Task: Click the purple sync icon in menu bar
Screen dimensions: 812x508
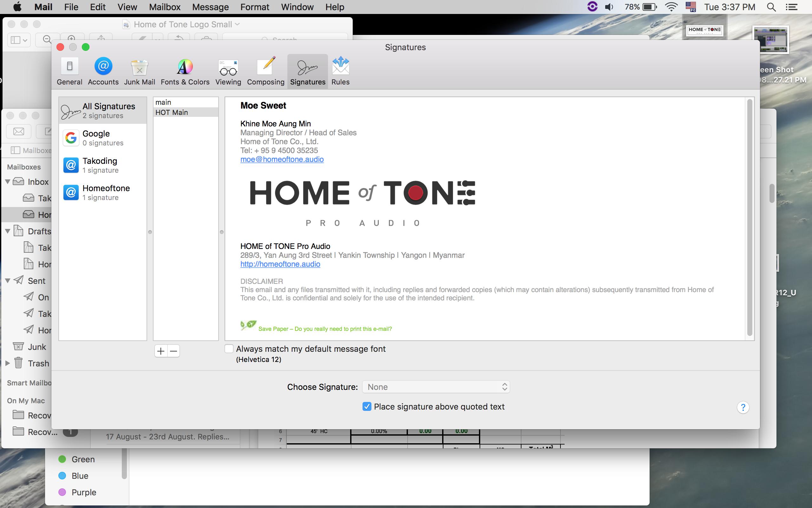Action: coord(592,7)
